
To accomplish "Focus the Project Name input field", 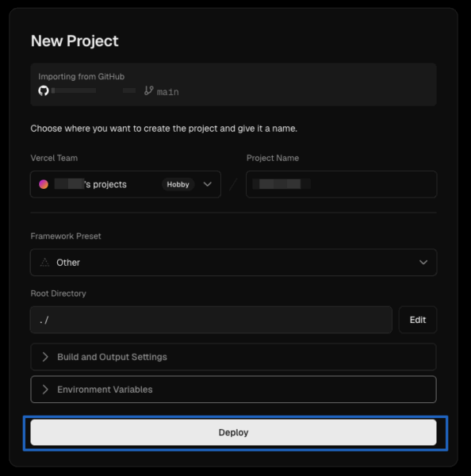I will (x=342, y=184).
